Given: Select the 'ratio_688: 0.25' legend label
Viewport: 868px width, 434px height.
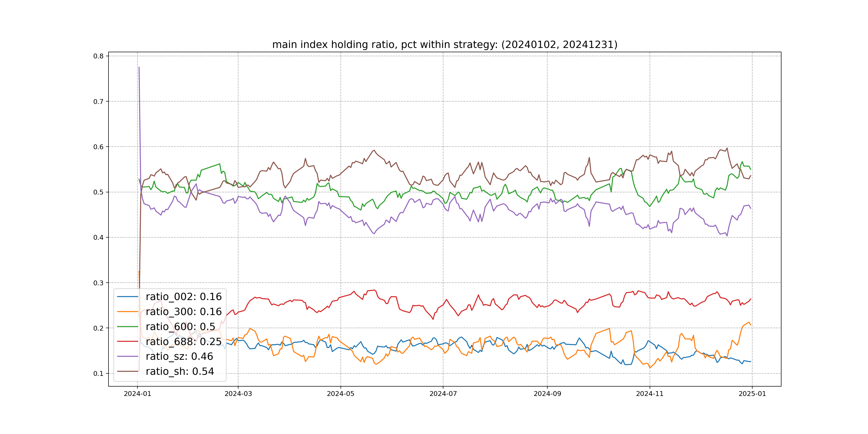Looking at the screenshot, I should [184, 341].
